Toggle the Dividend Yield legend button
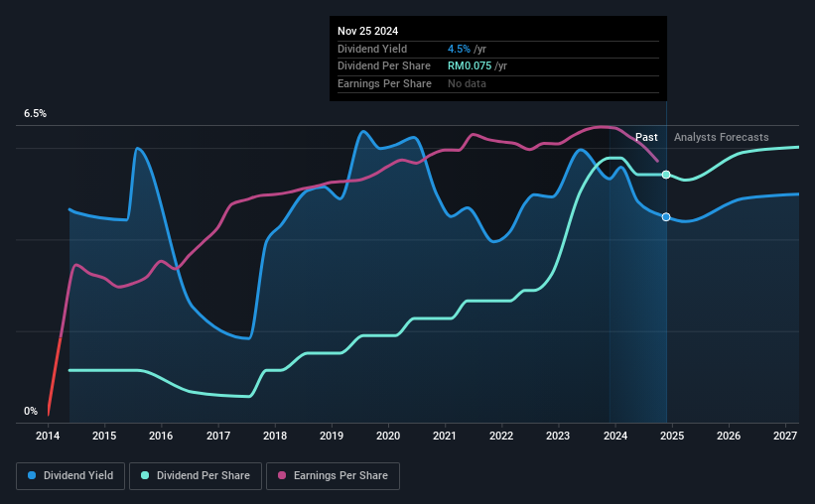 click(70, 476)
